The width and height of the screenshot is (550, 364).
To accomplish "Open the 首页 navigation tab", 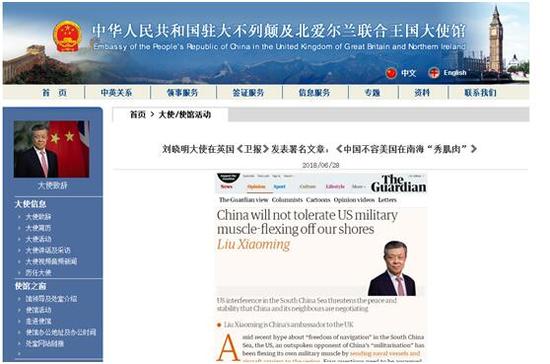I will (54, 93).
